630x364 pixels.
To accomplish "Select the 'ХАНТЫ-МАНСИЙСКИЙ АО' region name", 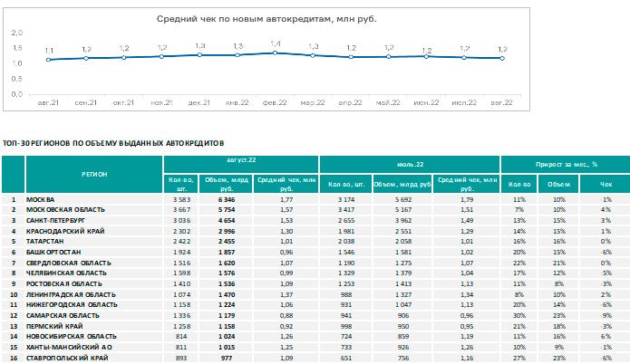I will 69,347.
